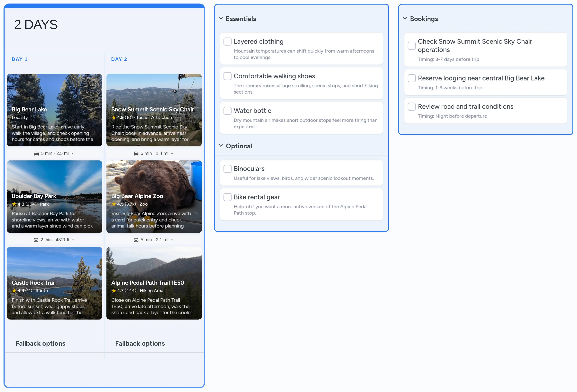Collapse the Optional section
Screen dimensions: 577x392
(221, 146)
